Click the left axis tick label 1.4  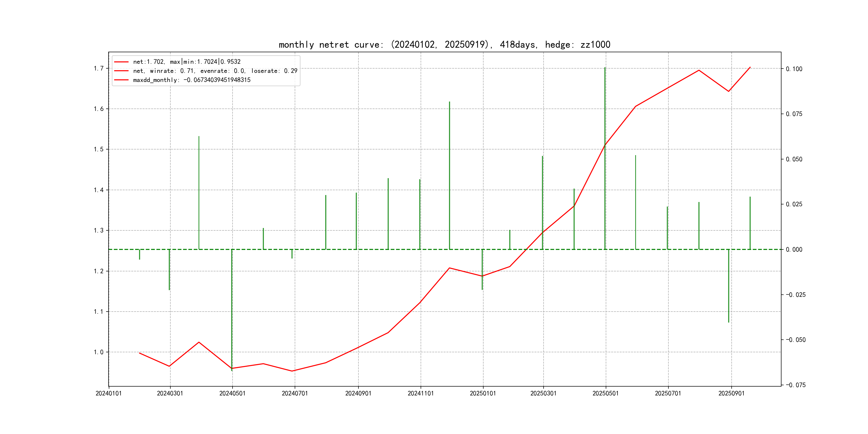tap(99, 190)
